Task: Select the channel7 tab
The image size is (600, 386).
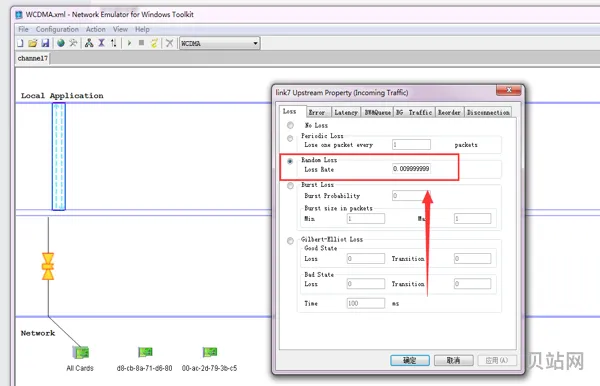Action: click(x=33, y=59)
